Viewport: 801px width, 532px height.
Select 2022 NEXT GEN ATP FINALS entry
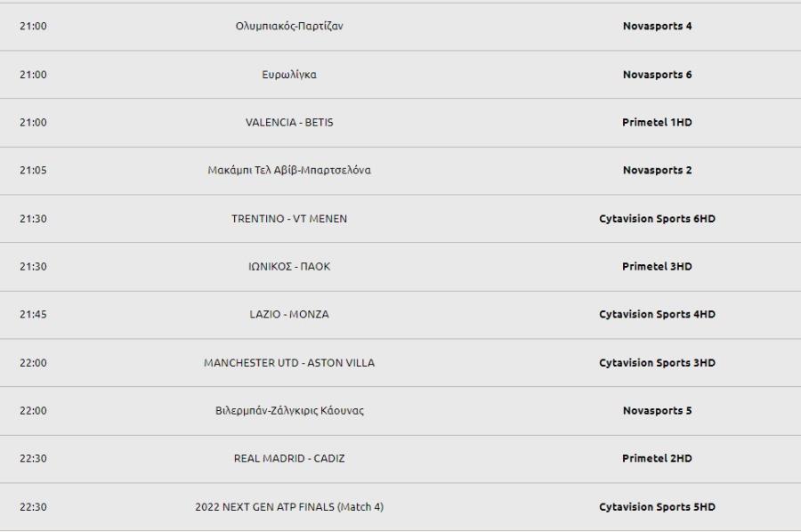pyautogui.click(x=289, y=507)
